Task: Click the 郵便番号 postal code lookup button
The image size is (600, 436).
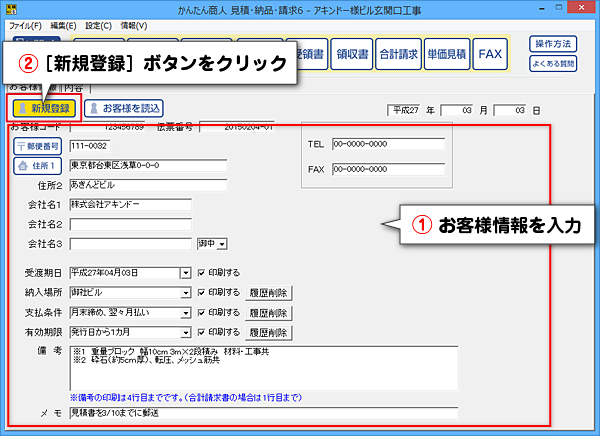Action: pyautogui.click(x=35, y=146)
